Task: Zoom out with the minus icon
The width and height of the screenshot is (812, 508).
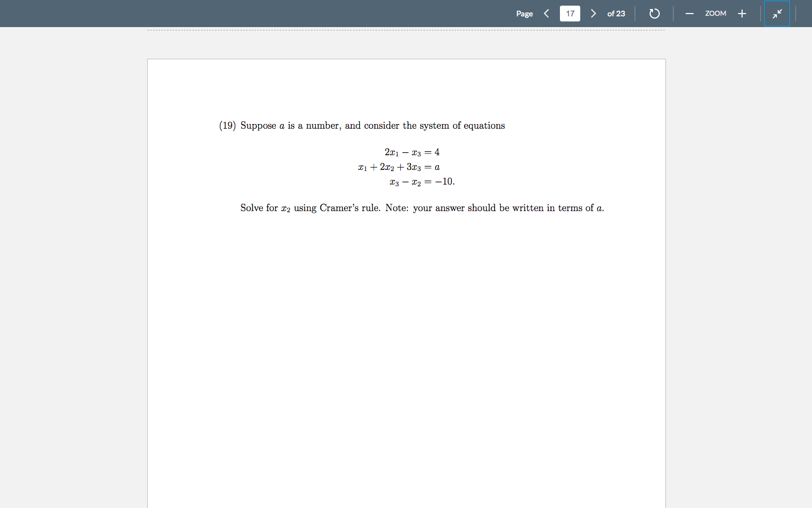Action: tap(689, 14)
